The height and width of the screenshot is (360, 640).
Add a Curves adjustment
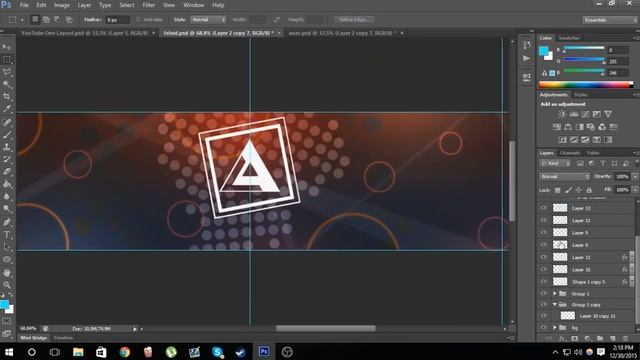tap(585, 114)
